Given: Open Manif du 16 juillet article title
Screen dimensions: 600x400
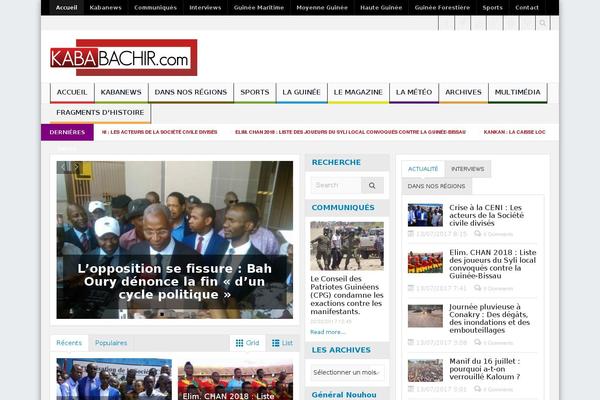Looking at the screenshot, I should pos(485,369).
